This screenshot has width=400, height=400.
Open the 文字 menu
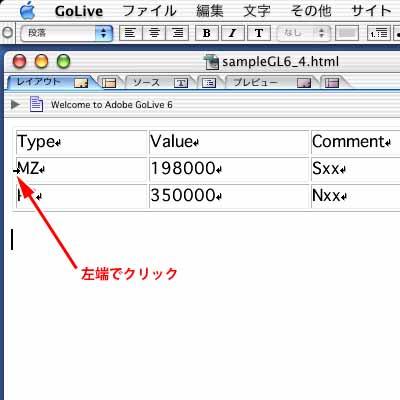pos(256,11)
